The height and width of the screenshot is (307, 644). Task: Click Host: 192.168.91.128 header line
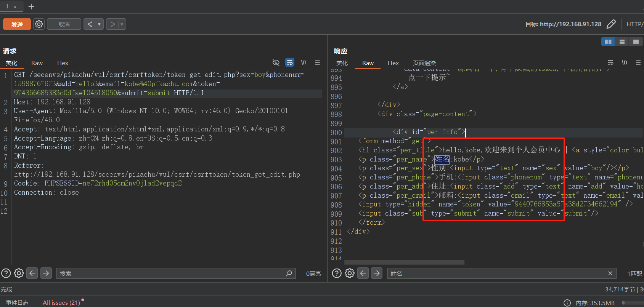click(x=52, y=102)
